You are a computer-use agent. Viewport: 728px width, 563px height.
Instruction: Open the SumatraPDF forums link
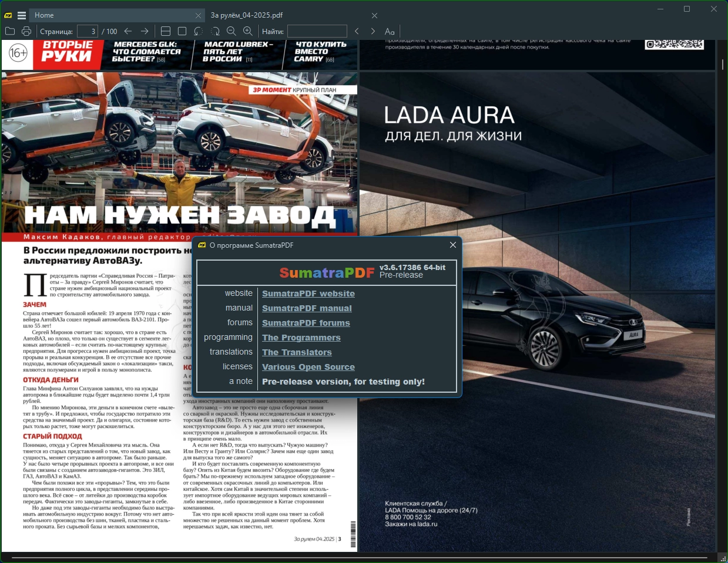coord(306,323)
